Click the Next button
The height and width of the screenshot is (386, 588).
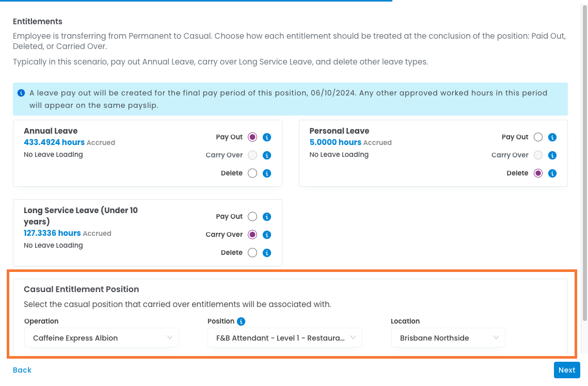[566, 370]
